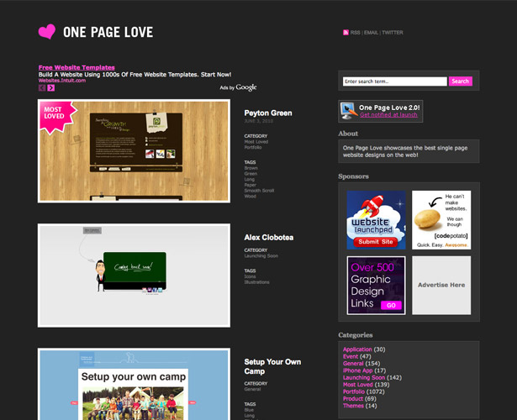Open Free Website Templates ad link

coord(76,67)
